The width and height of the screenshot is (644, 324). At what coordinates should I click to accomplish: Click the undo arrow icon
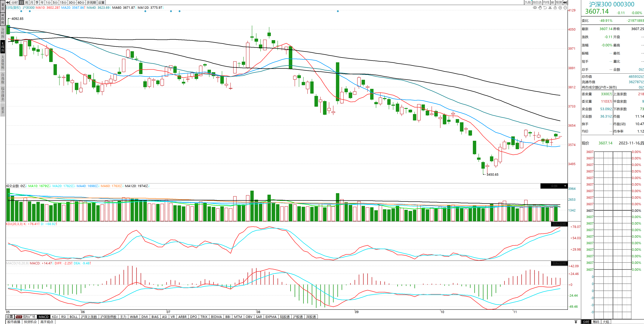pyautogui.click(x=545, y=8)
